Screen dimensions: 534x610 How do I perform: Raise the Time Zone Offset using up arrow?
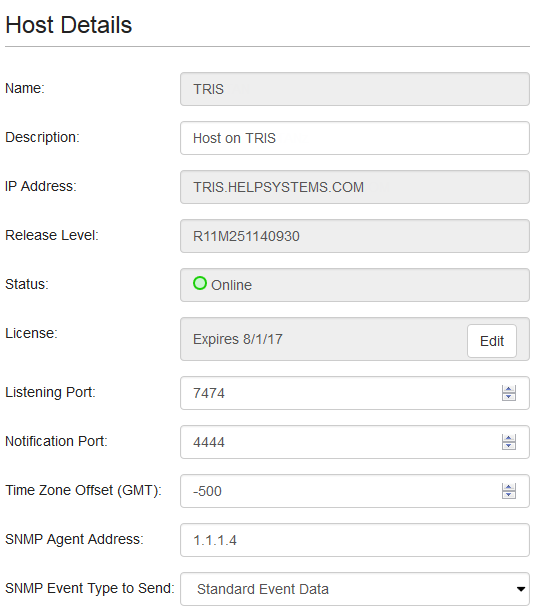click(509, 487)
